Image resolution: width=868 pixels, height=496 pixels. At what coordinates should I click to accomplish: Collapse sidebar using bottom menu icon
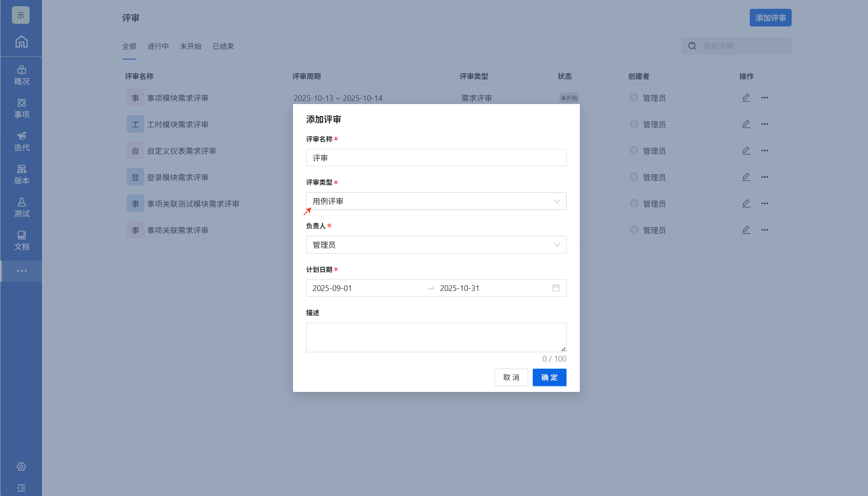(21, 488)
